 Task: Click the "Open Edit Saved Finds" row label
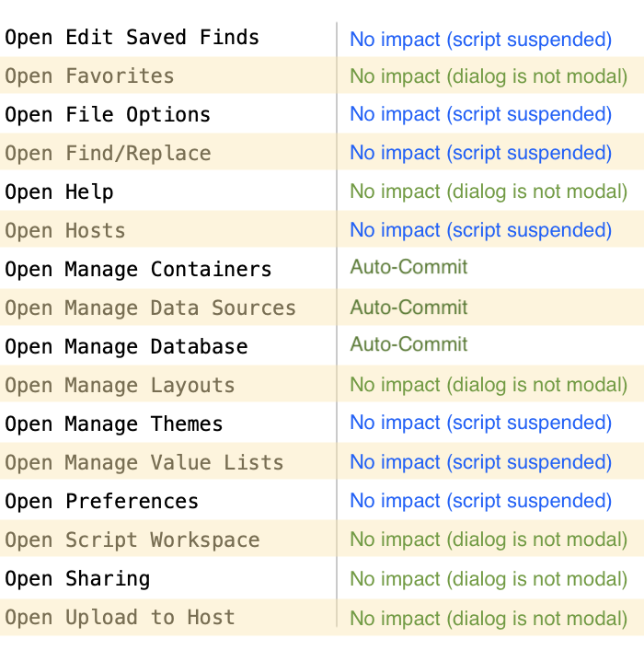[x=132, y=38]
